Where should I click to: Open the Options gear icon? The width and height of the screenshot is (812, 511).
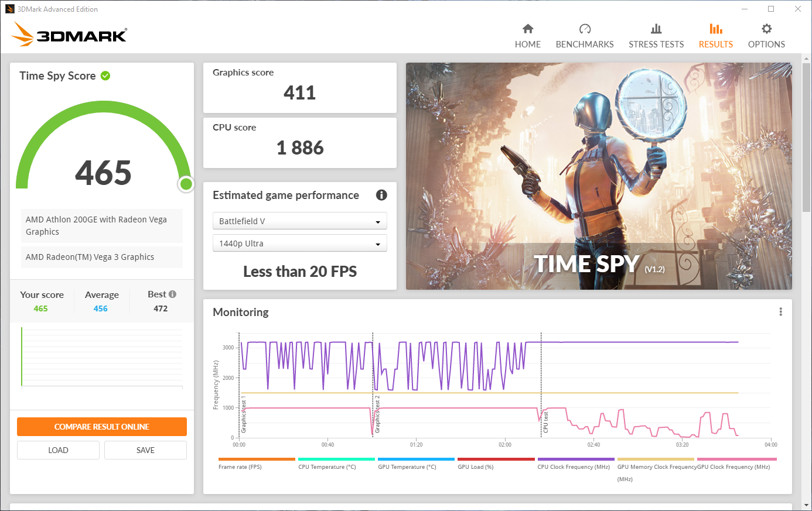[766, 28]
